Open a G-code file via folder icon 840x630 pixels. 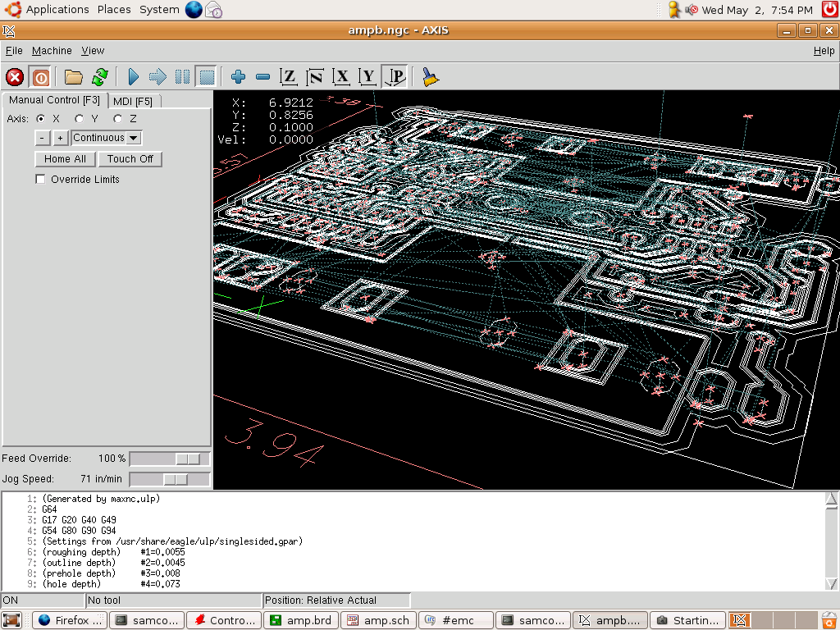[73, 77]
